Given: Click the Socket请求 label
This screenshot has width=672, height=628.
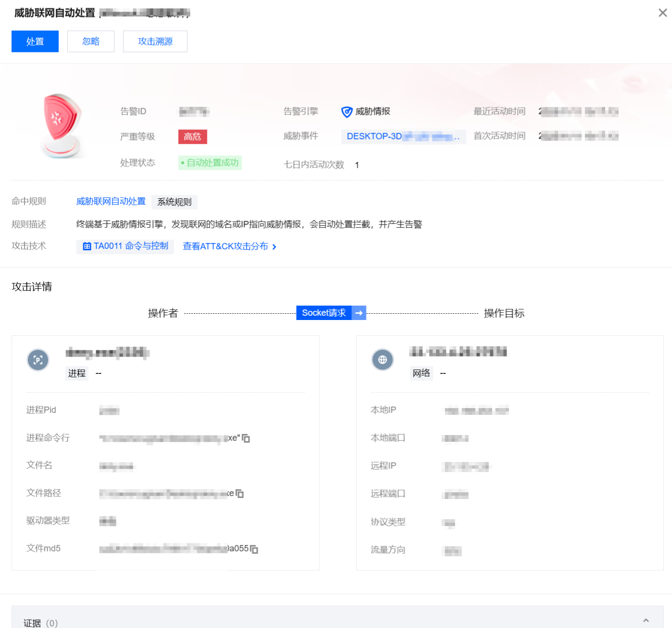Looking at the screenshot, I should click(324, 313).
